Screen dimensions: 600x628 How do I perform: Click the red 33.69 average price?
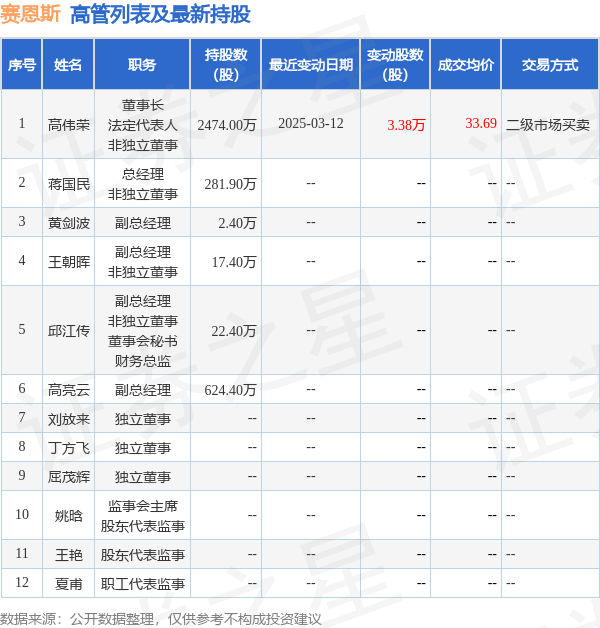pos(481,123)
